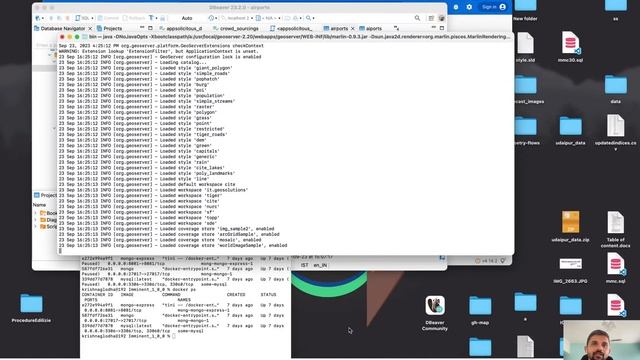The image size is (640, 360).
Task: Maximize the editor area view
Action: 442,28
